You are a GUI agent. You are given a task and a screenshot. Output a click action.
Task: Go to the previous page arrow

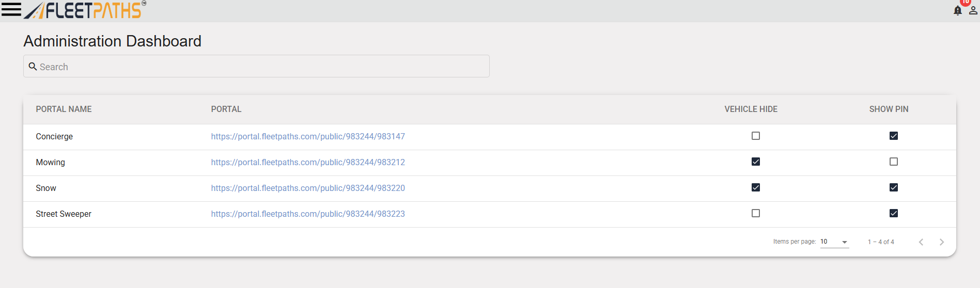click(x=921, y=242)
